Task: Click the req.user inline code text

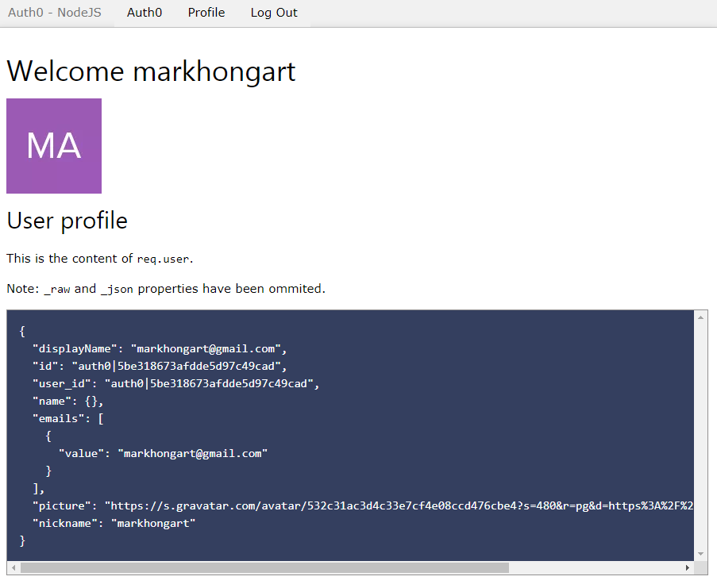Action: [164, 259]
